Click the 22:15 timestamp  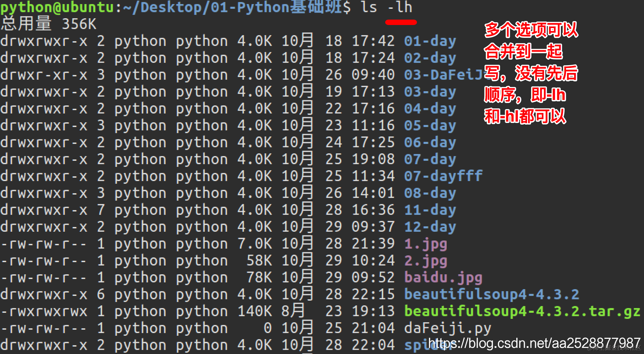click(373, 294)
